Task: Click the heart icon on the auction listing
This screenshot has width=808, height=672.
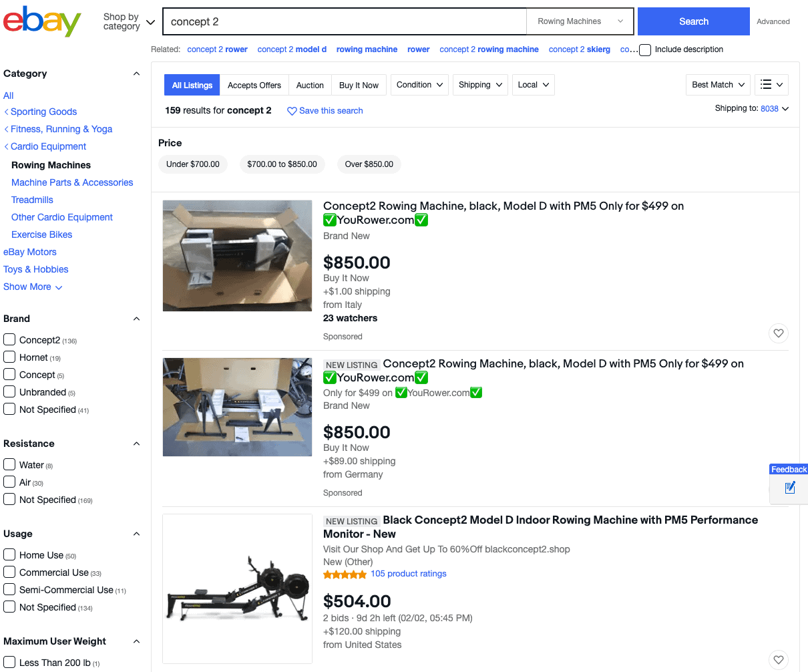Action: 778,659
